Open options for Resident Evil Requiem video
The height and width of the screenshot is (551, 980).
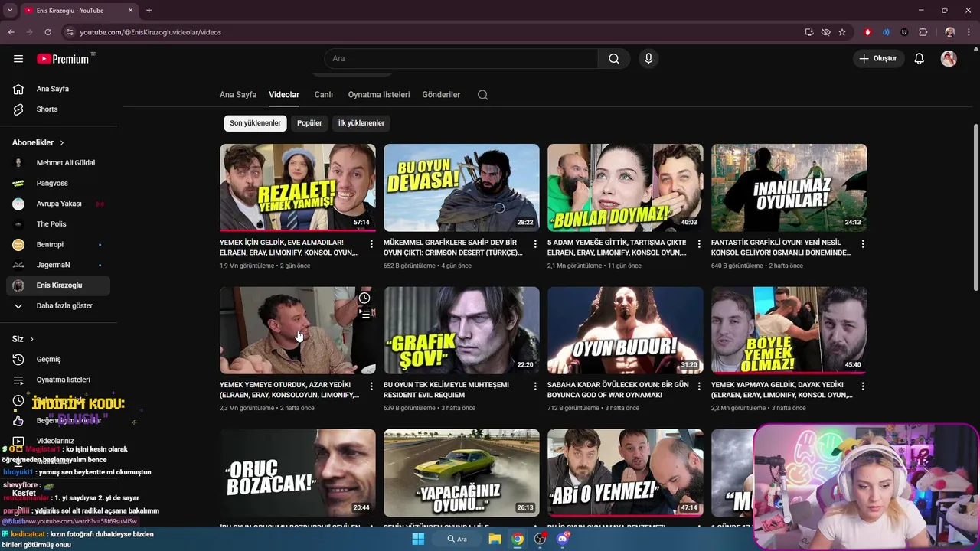535,386
